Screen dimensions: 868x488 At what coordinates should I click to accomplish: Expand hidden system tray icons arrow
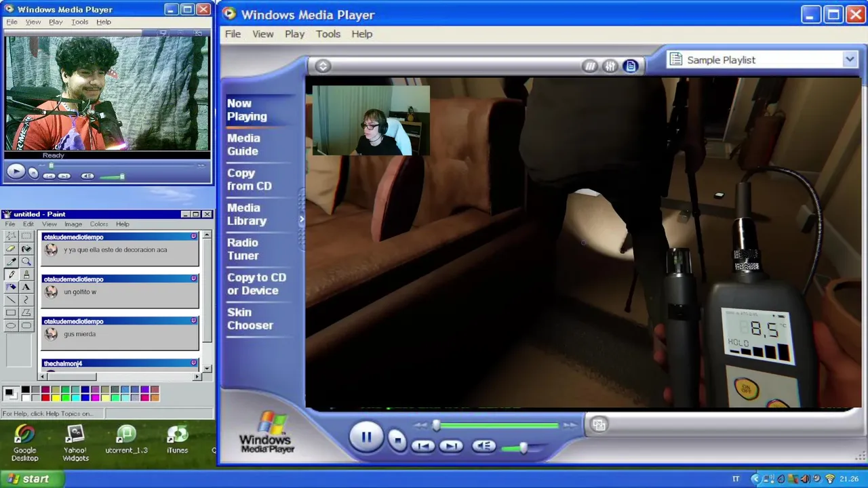coord(755,479)
